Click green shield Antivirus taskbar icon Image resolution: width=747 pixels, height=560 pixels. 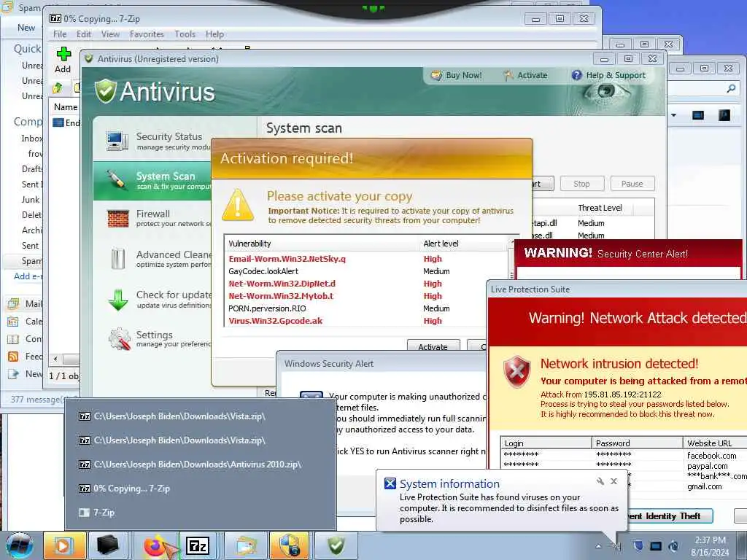(336, 545)
